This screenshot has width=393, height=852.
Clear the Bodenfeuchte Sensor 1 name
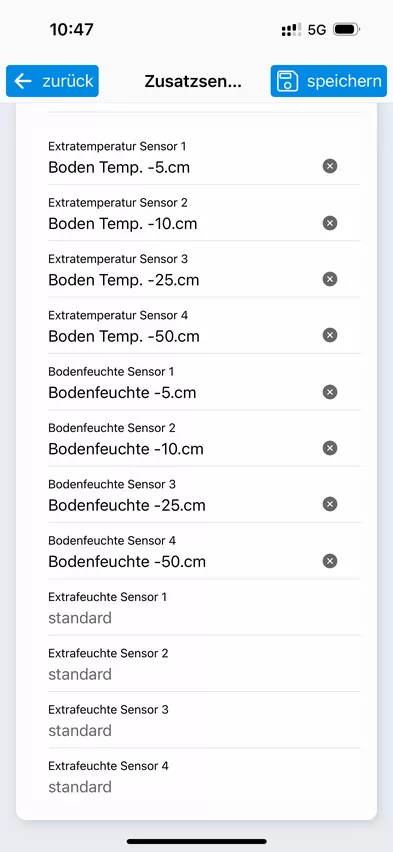coord(329,392)
